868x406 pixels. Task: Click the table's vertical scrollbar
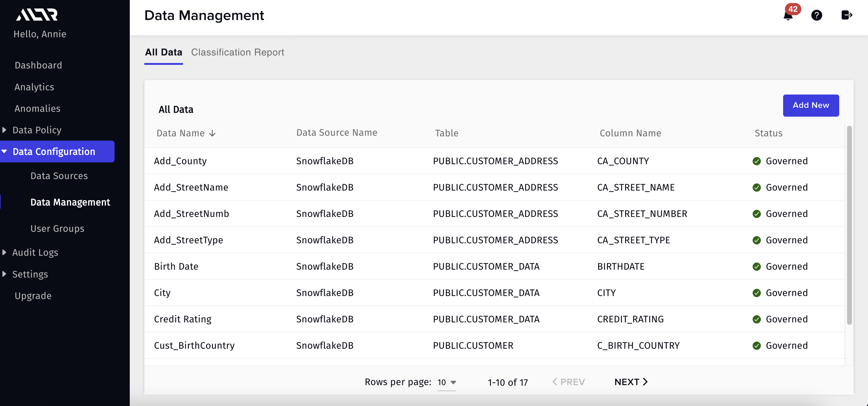click(849, 225)
